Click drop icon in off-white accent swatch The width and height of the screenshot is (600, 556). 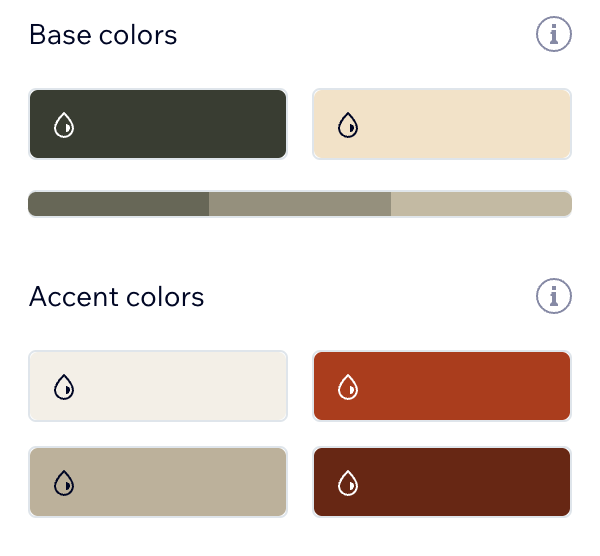[x=64, y=387]
